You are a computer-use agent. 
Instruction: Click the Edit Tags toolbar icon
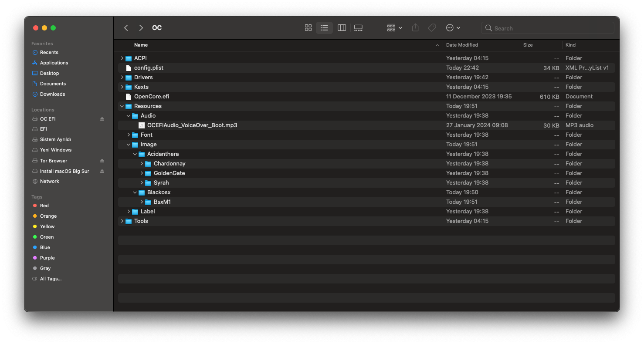pos(432,28)
